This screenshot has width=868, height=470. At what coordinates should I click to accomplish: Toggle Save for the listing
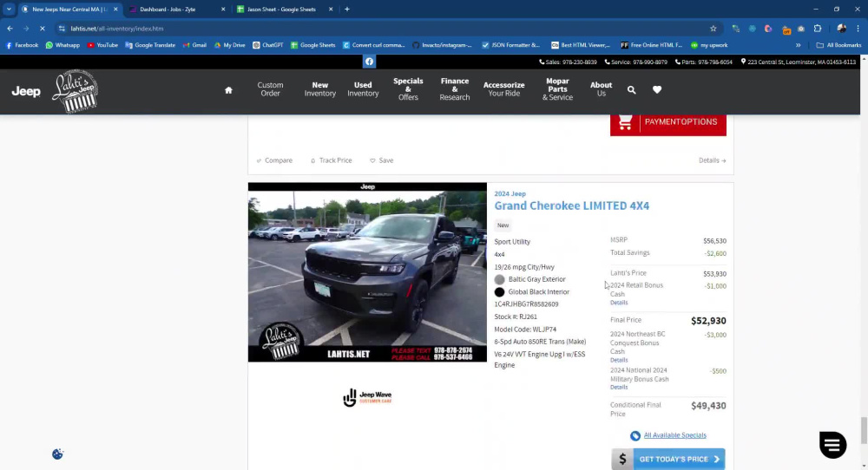click(381, 160)
